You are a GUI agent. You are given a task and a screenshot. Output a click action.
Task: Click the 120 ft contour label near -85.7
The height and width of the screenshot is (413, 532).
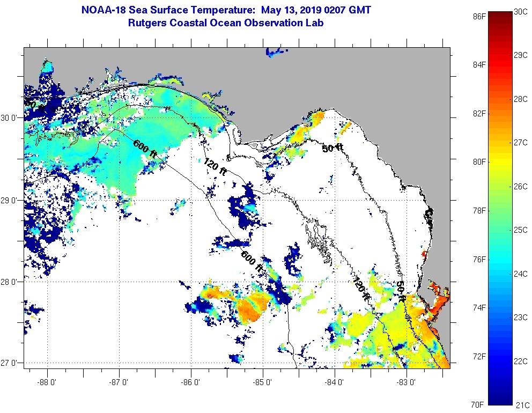pos(215,167)
